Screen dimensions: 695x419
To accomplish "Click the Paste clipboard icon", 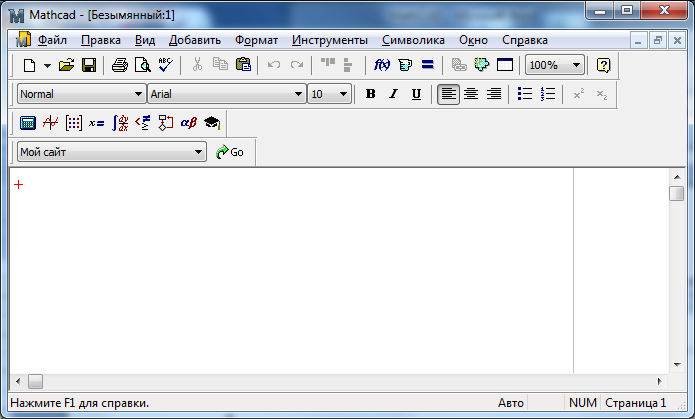I will click(243, 65).
